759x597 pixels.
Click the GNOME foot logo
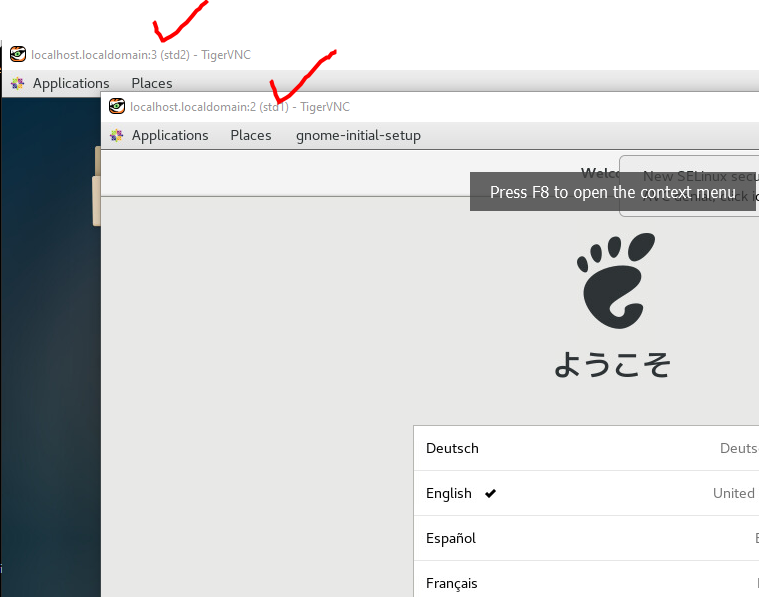(x=615, y=281)
